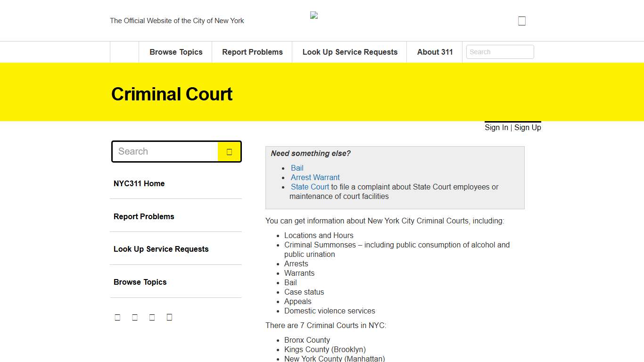Open the Arrest Warrant link
644x362 pixels.
(x=315, y=177)
